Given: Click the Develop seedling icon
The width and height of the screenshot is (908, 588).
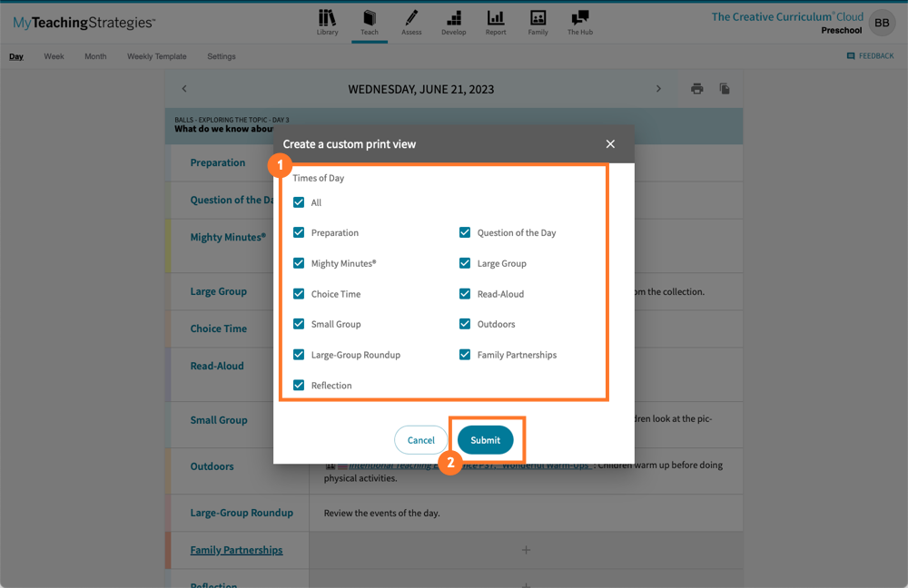Looking at the screenshot, I should (x=453, y=22).
